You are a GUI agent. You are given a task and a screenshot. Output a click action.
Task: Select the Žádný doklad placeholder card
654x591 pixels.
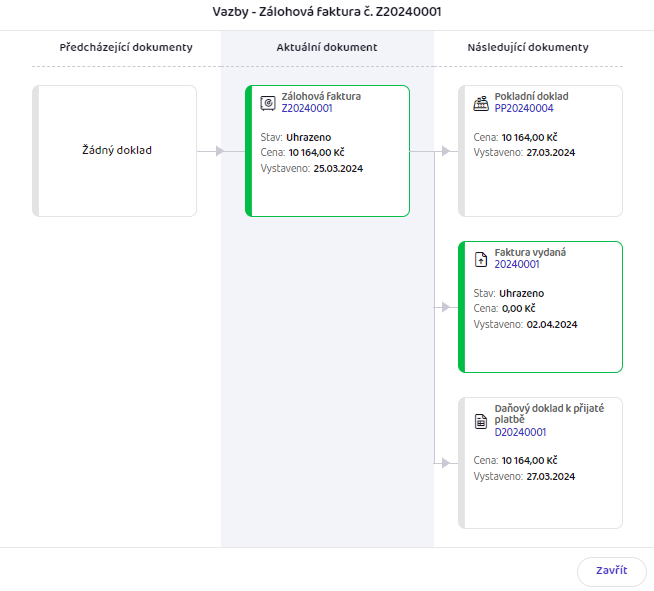[114, 151]
